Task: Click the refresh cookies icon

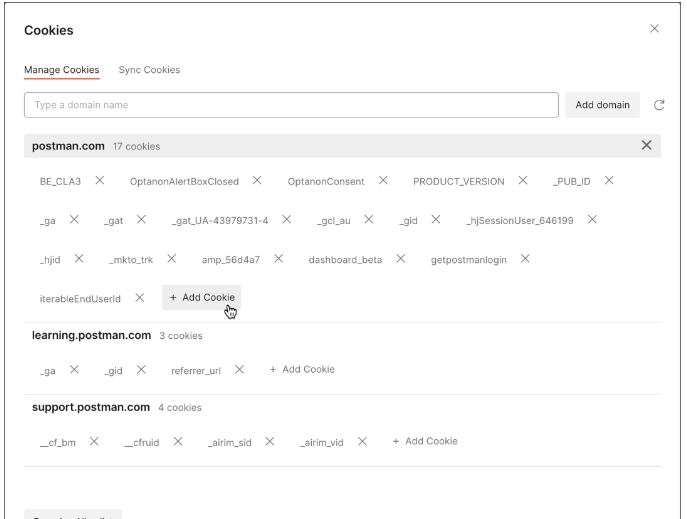Action: [x=659, y=105]
